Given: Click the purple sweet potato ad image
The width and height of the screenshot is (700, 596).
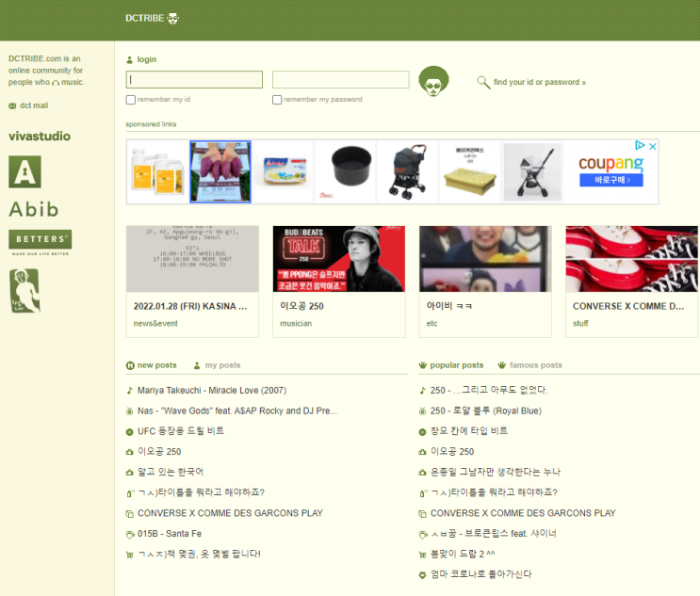Looking at the screenshot, I should point(220,171).
